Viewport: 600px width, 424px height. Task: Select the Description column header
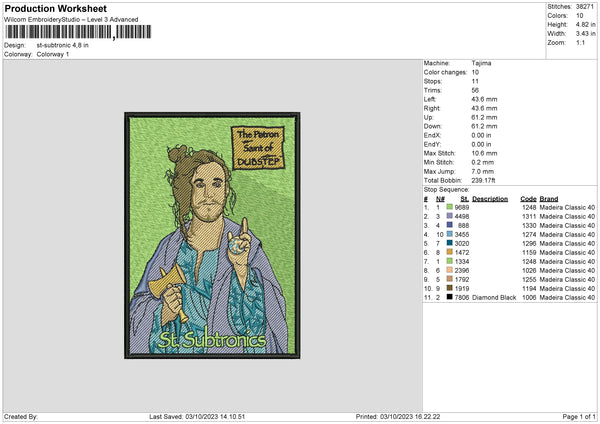tap(490, 199)
